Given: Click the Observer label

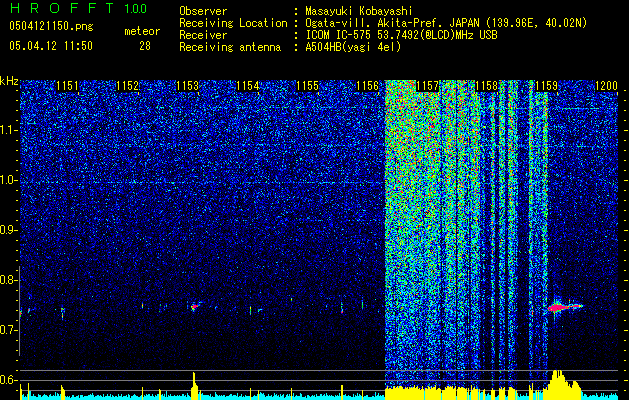Looking at the screenshot, I should coord(203,11).
